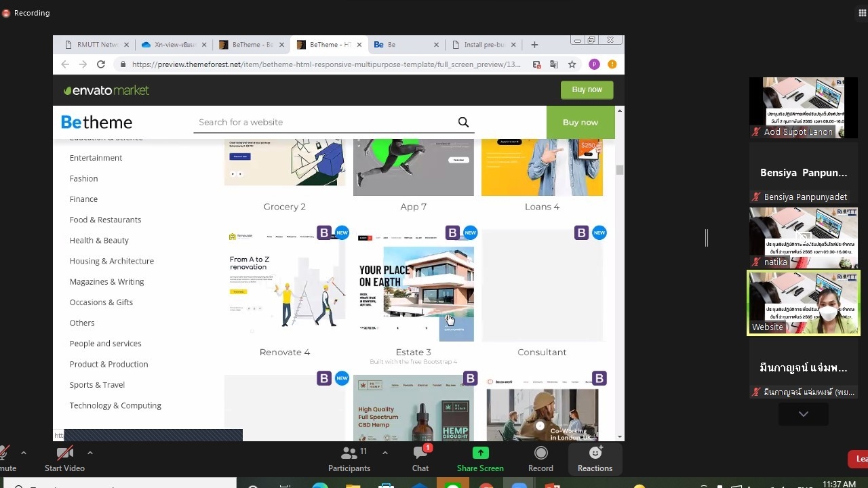Viewport: 868px width, 488px height.
Task: Click the browser back arrow
Action: tap(65, 64)
